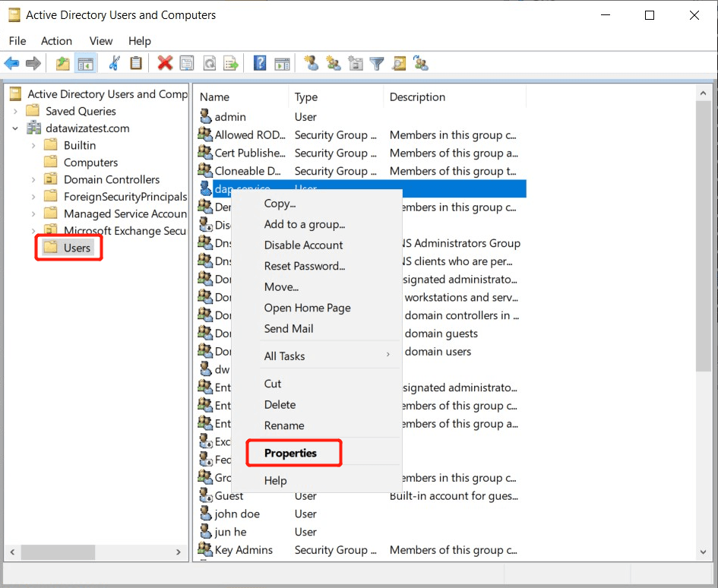This screenshot has height=588, width=718.
Task: Sort list by Name column header
Action: point(242,96)
